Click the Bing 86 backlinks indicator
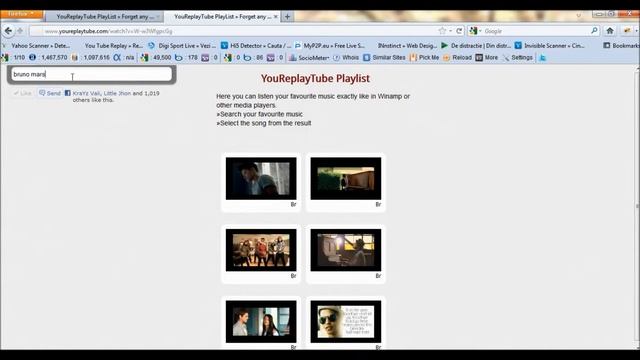Image resolution: width=640 pixels, height=360 pixels. click(x=253, y=58)
